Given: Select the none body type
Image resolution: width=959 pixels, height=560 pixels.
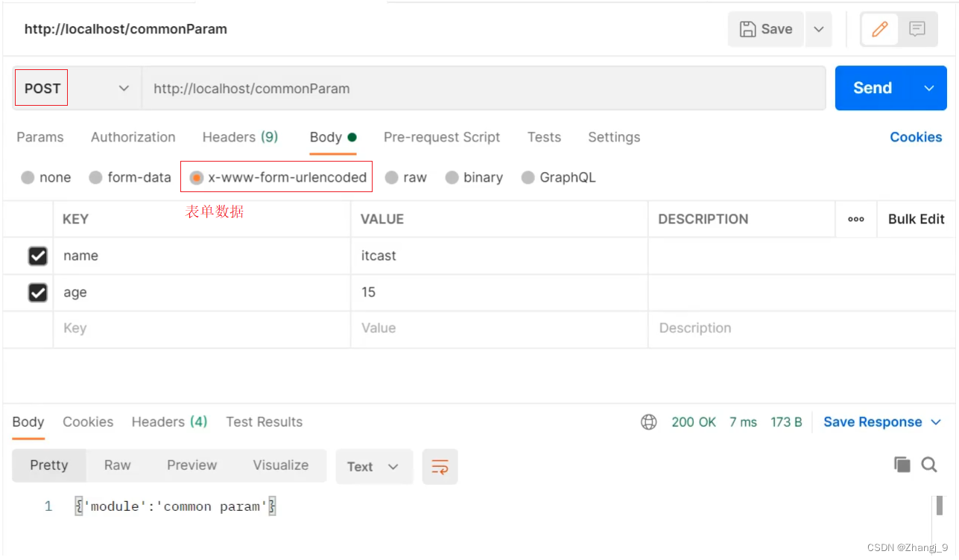Looking at the screenshot, I should pyautogui.click(x=28, y=177).
